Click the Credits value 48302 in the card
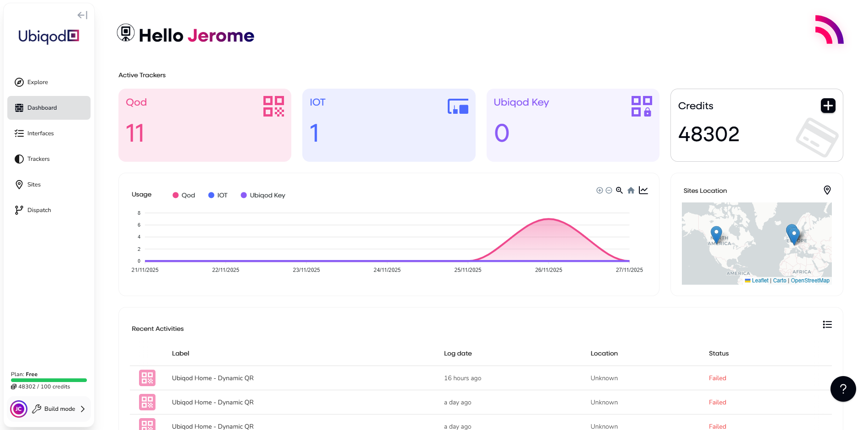Image resolution: width=868 pixels, height=430 pixels. point(709,134)
